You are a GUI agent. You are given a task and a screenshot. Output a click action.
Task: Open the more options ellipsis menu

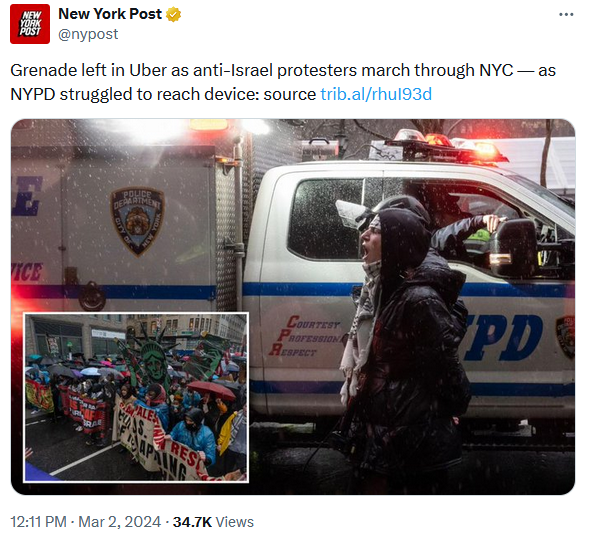click(566, 15)
